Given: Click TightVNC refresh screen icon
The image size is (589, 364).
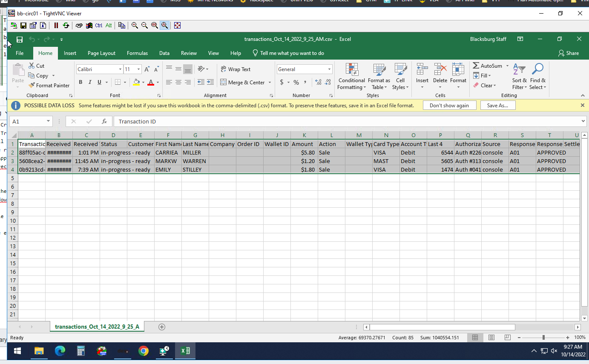Looking at the screenshot, I should click(66, 26).
